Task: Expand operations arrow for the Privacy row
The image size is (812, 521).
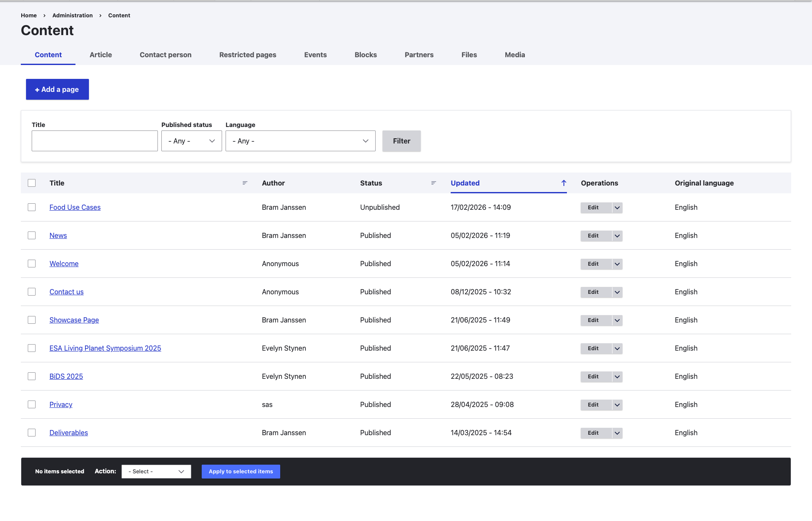Action: tap(617, 405)
